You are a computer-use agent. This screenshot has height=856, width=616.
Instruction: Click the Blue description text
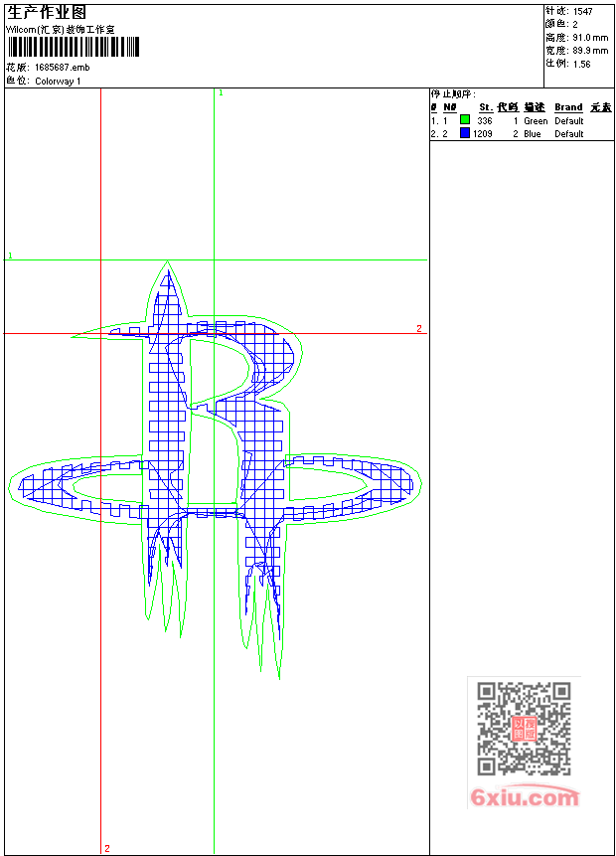tap(532, 134)
